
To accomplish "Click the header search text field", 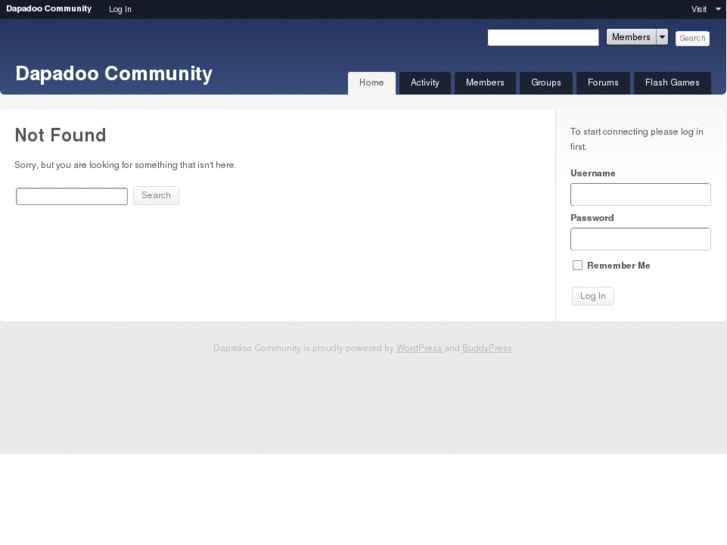I will (543, 38).
